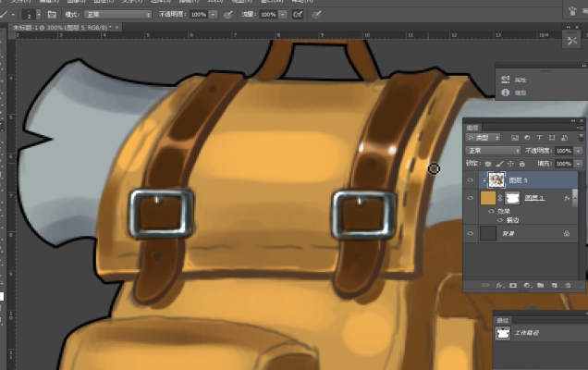This screenshot has height=370, width=588.
Task: Toggle the layer filtering on/off switch
Action: tap(581, 138)
